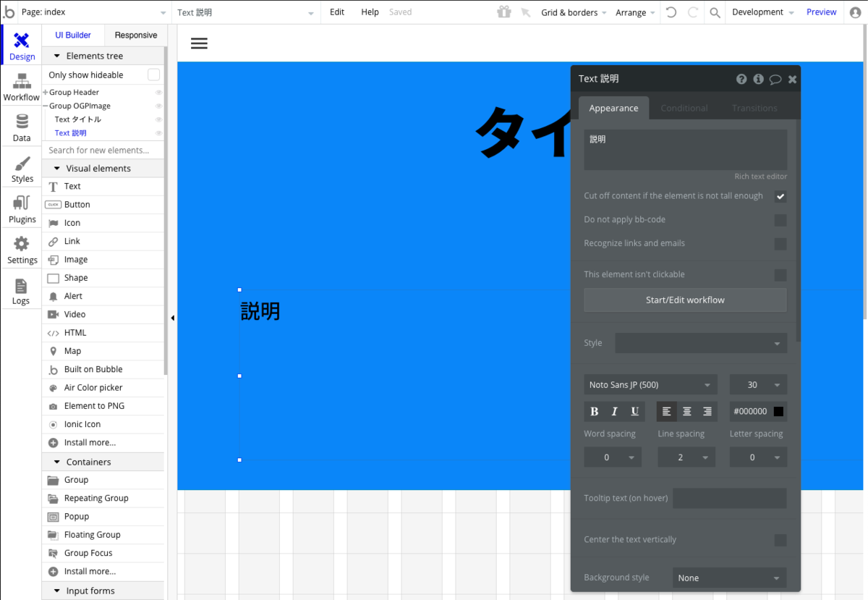Screen dimensions: 868x600
Task: Open the Data section
Action: click(22, 128)
